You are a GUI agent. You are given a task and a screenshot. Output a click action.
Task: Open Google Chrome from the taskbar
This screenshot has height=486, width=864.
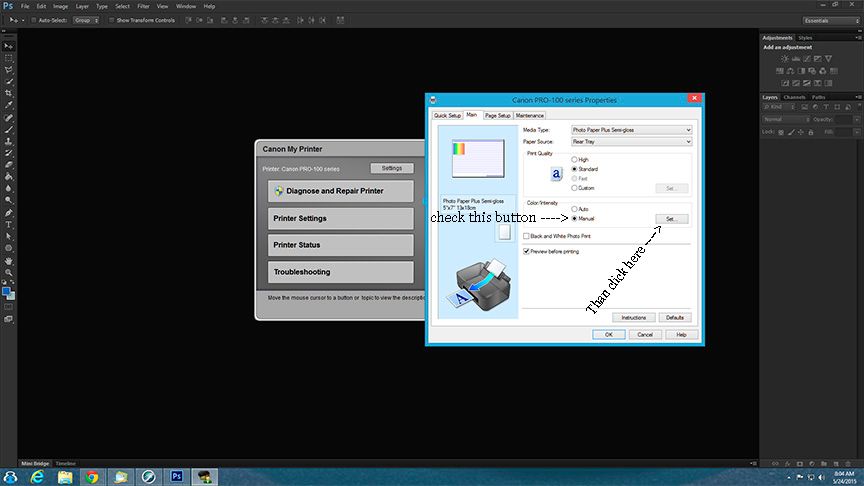[92, 476]
